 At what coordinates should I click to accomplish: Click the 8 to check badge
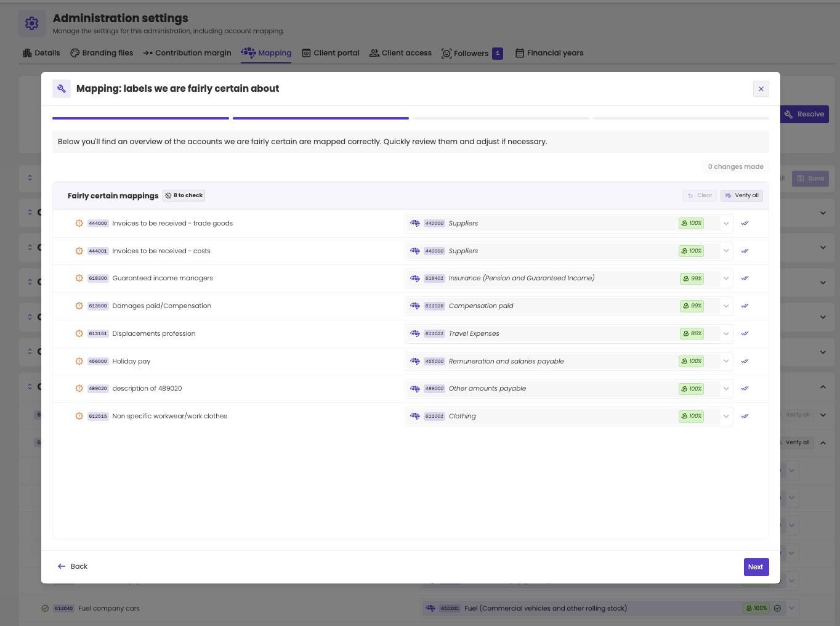coord(184,195)
